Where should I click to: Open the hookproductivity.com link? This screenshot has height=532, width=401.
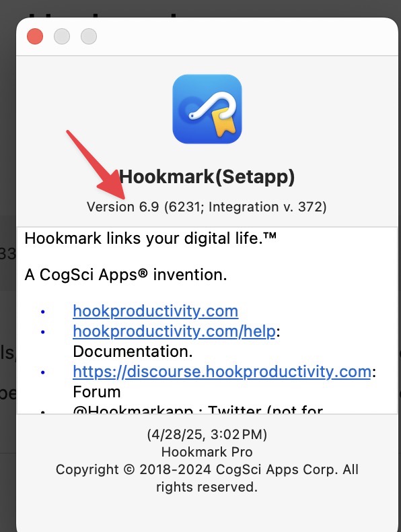tap(155, 311)
